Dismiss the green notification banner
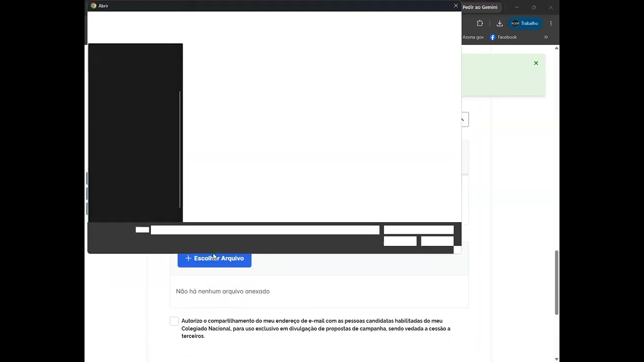Viewport: 644px width, 362px height. click(x=536, y=63)
